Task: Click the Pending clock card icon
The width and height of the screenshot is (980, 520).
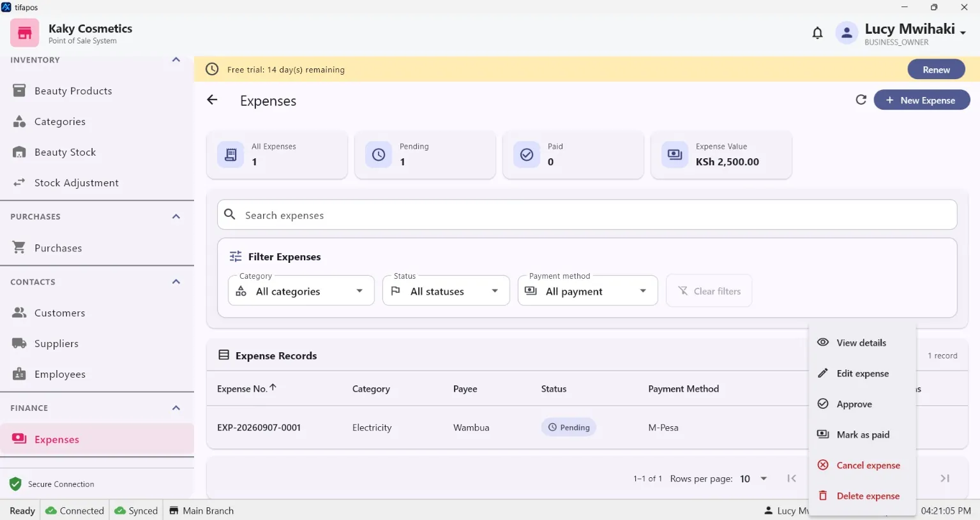Action: coord(379,154)
